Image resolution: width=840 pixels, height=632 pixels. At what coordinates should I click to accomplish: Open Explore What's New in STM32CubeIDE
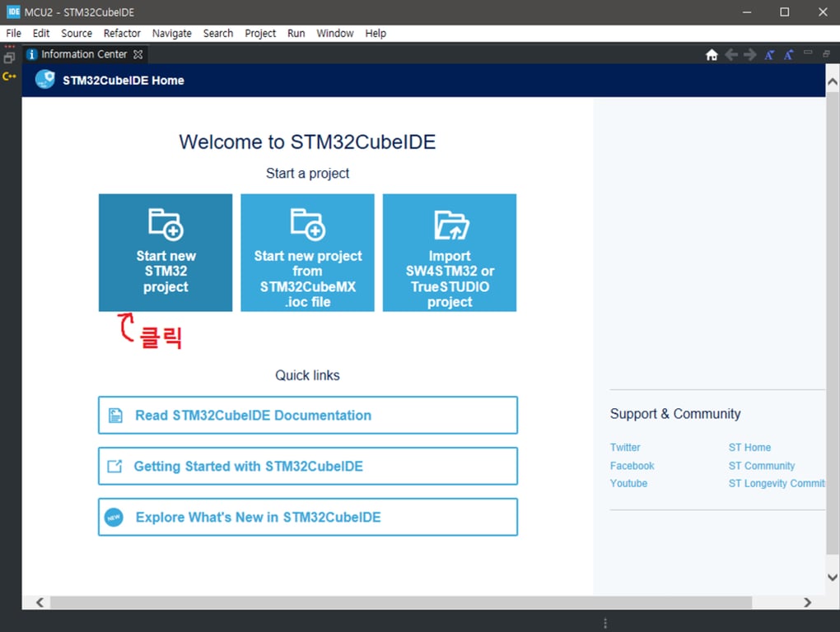click(x=307, y=517)
